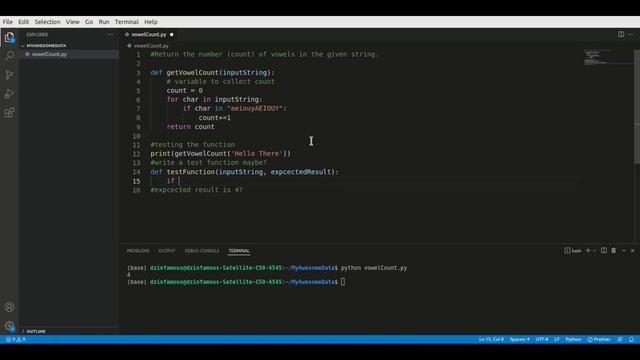This screenshot has width=640, height=360.
Task: Switch to the PROBLEMS panel tab
Action: pyautogui.click(x=138, y=251)
